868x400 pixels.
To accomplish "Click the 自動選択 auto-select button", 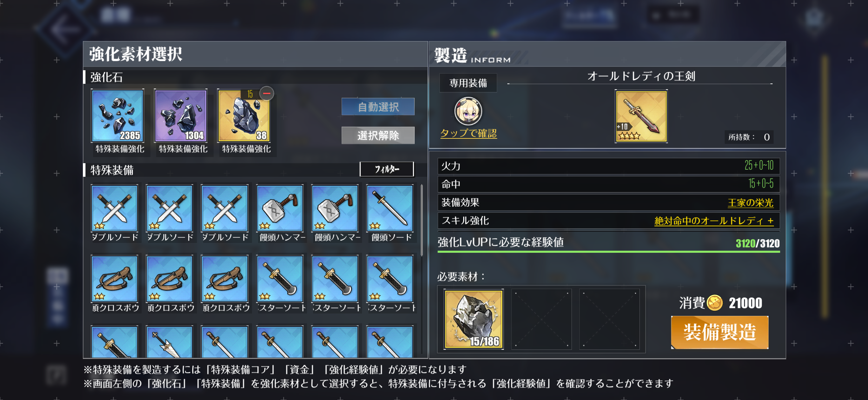I will (x=378, y=107).
